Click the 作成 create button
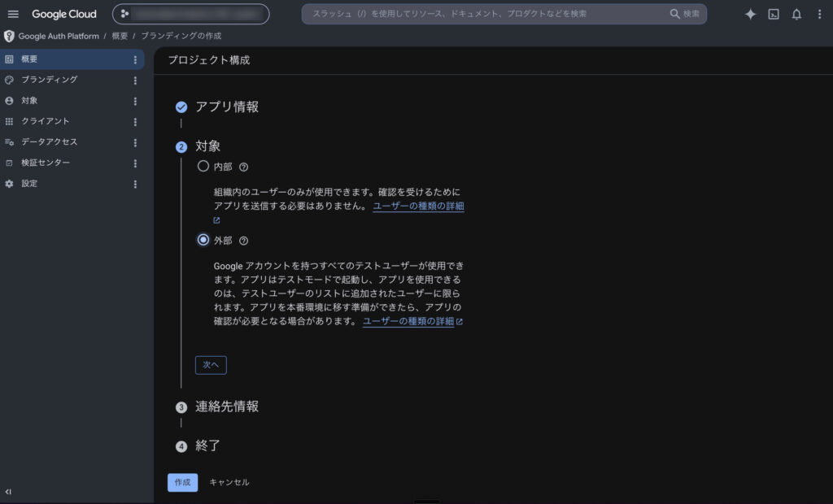This screenshot has width=833, height=504. pyautogui.click(x=183, y=482)
